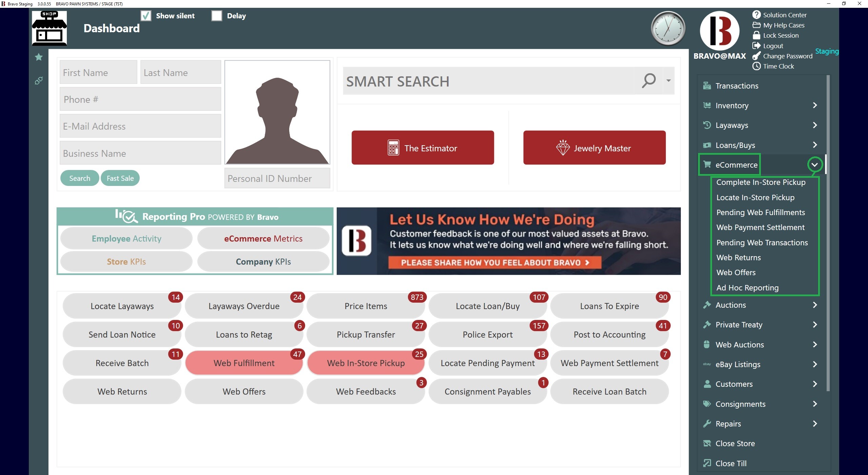
Task: Click the Lock Session padlock icon
Action: pos(756,35)
